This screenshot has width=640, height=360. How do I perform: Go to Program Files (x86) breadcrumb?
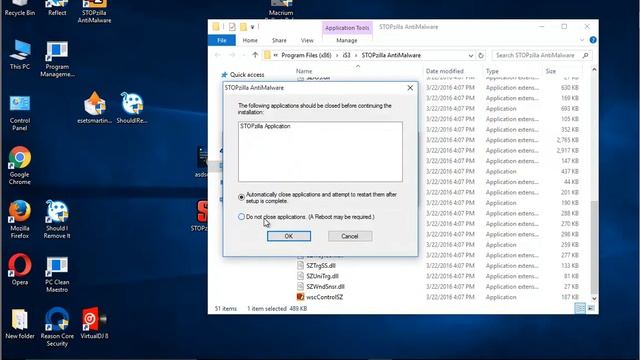pos(306,55)
